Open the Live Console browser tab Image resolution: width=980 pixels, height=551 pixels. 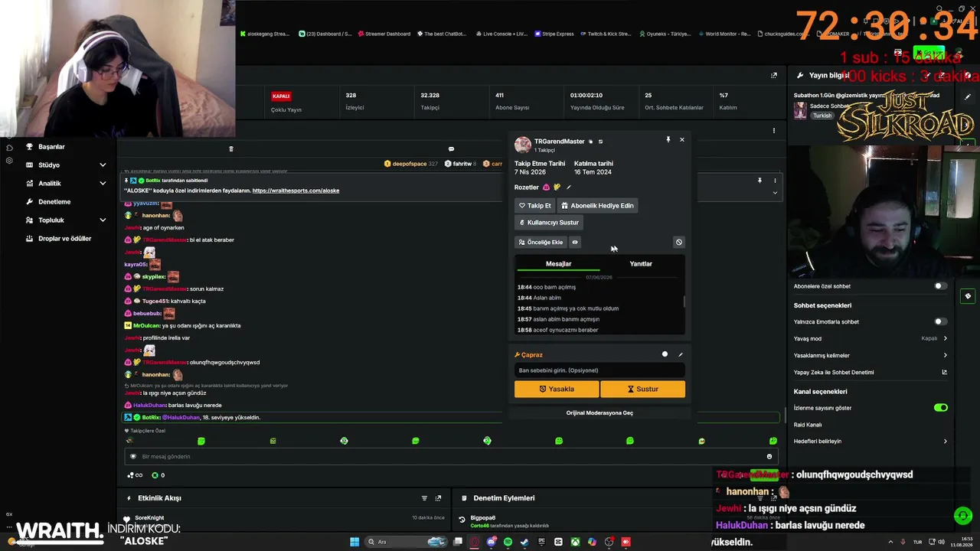[501, 34]
